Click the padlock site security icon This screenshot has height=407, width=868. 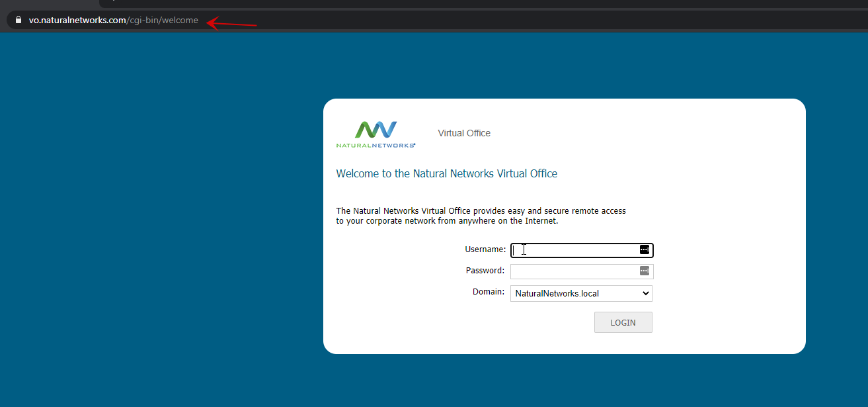(19, 20)
